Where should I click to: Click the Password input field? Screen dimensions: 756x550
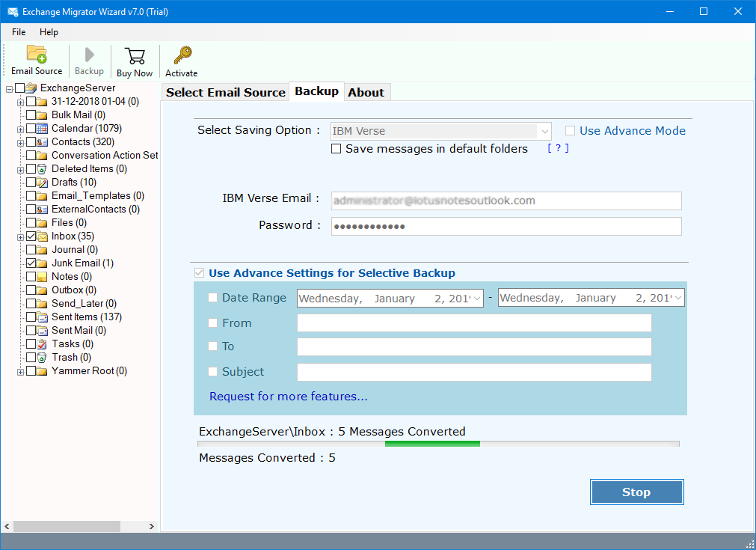pyautogui.click(x=506, y=226)
